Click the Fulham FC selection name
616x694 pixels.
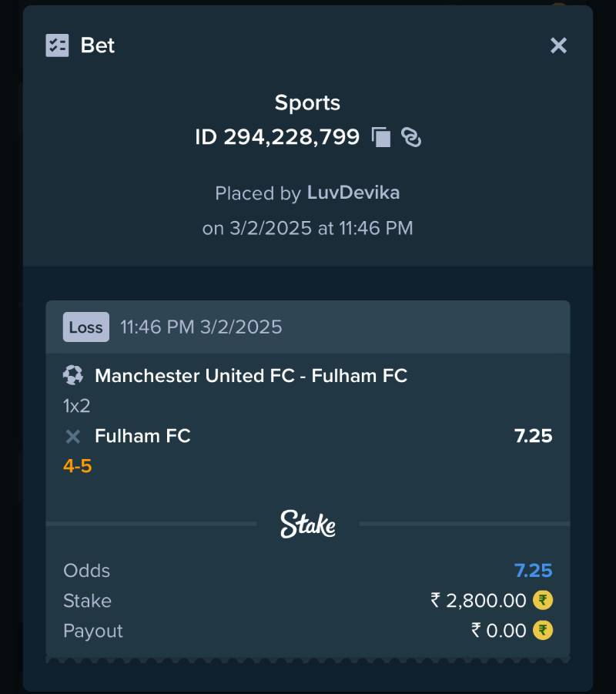click(x=142, y=436)
